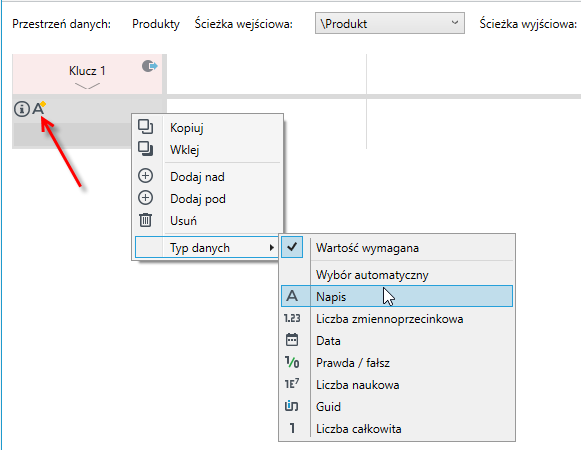
Task: Toggle the Wartość wymagana checkmark
Action: [x=292, y=247]
